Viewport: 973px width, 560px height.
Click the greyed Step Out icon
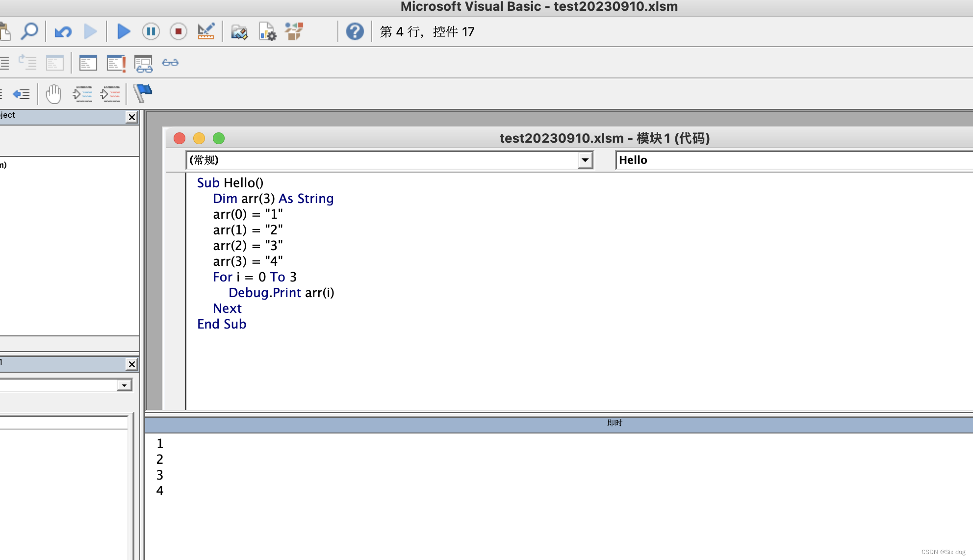pyautogui.click(x=27, y=63)
